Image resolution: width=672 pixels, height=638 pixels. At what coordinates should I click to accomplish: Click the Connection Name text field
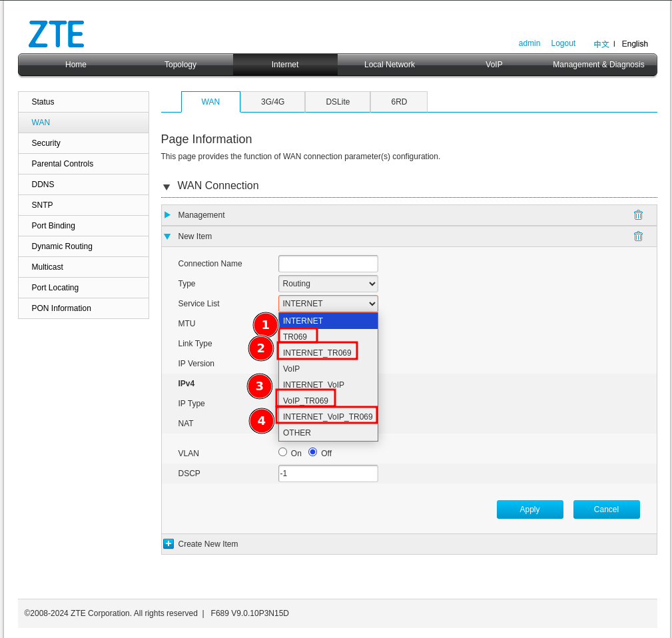[328, 264]
